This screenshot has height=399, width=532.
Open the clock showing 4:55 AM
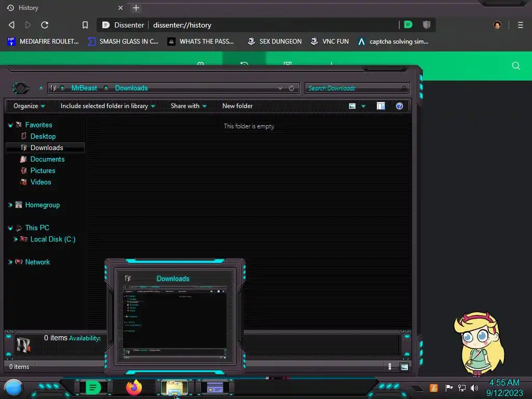pos(504,388)
